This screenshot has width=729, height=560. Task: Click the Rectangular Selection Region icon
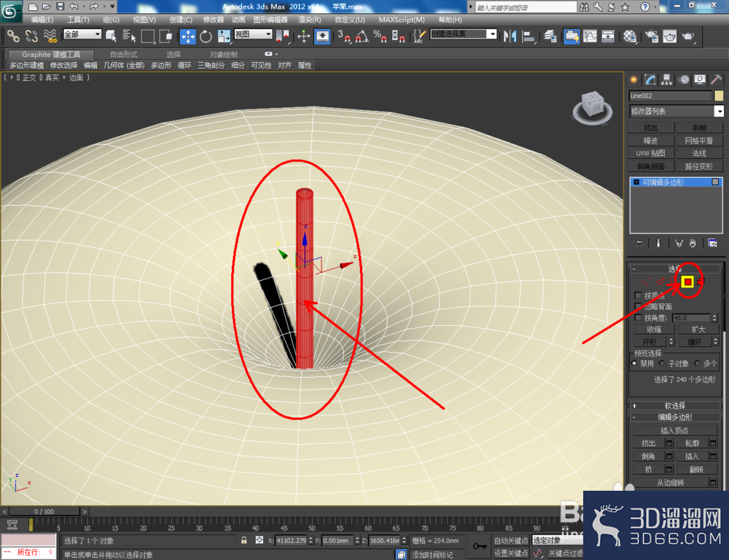[x=148, y=36]
